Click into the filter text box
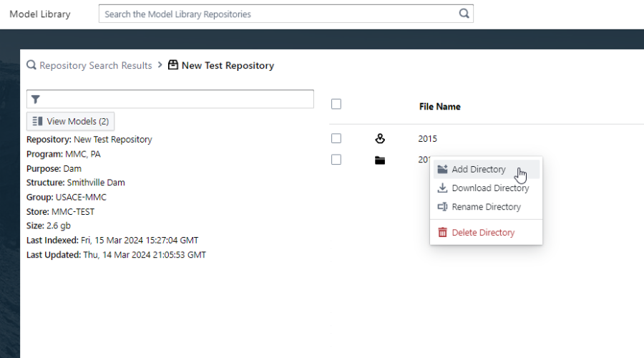Image resolution: width=644 pixels, height=358 pixels. click(175, 100)
